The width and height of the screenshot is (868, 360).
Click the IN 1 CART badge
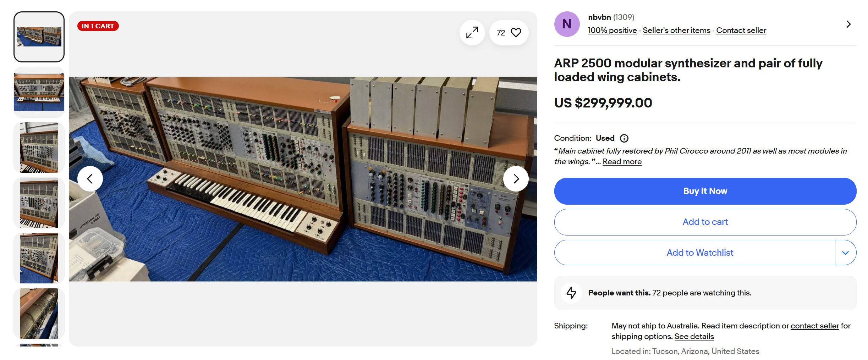[x=98, y=26]
